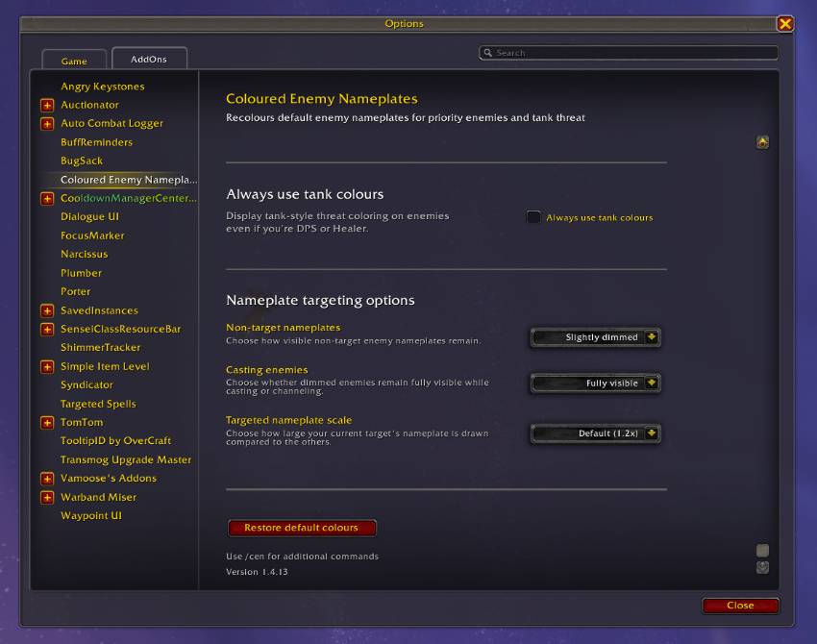Select ShimmerTracker in addon list
817x644 pixels.
click(101, 348)
